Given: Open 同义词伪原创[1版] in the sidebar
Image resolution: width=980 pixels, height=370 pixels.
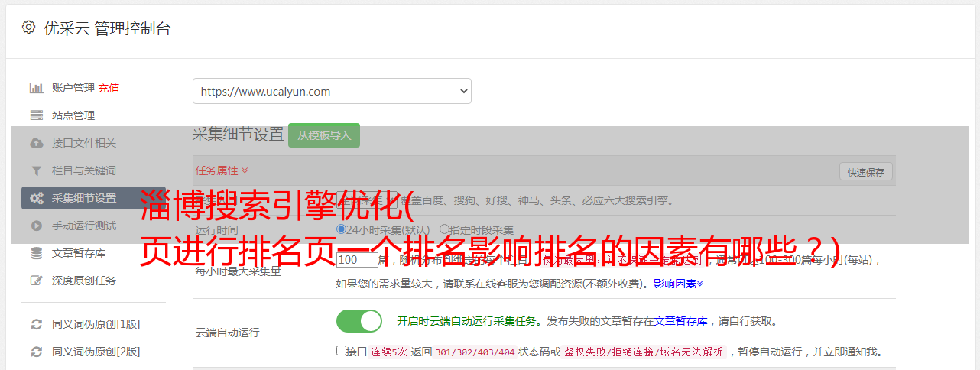Looking at the screenshot, I should [x=96, y=324].
